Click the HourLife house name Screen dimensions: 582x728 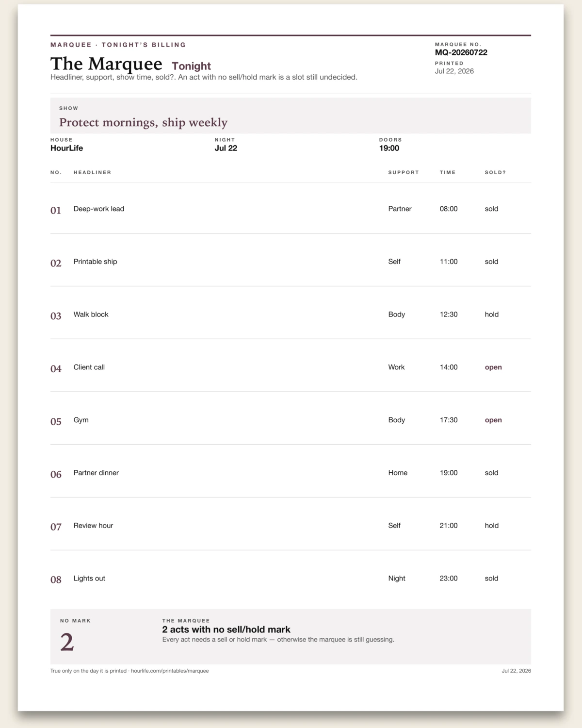pos(66,148)
